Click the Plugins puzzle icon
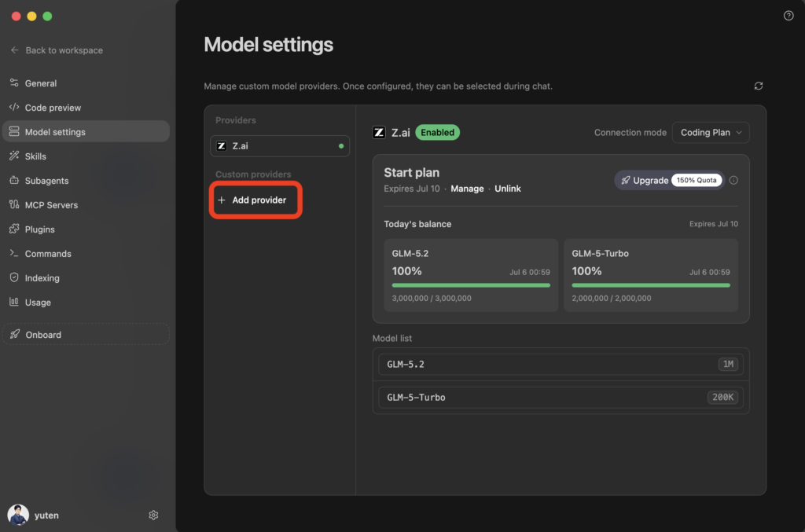The image size is (805, 532). tap(14, 229)
